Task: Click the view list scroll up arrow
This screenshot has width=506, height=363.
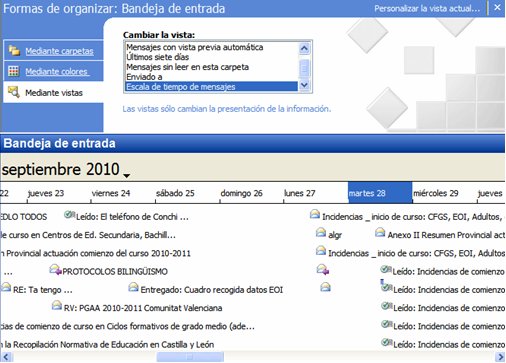Action: pos(304,49)
